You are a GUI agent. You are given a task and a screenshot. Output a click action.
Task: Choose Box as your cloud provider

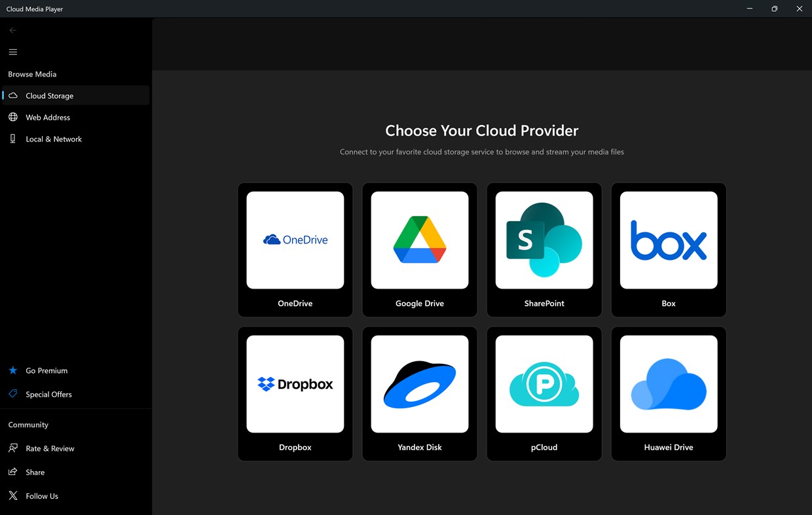[x=668, y=250]
